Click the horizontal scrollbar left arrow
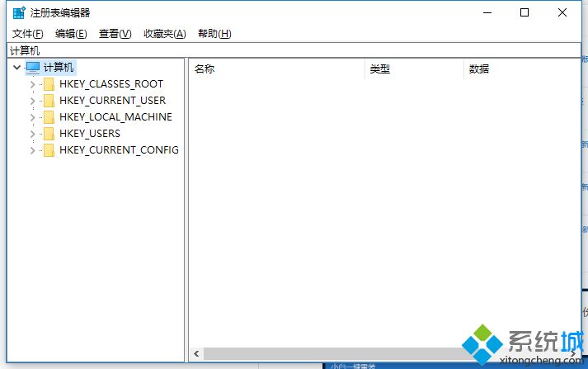The width and height of the screenshot is (588, 369). click(196, 353)
